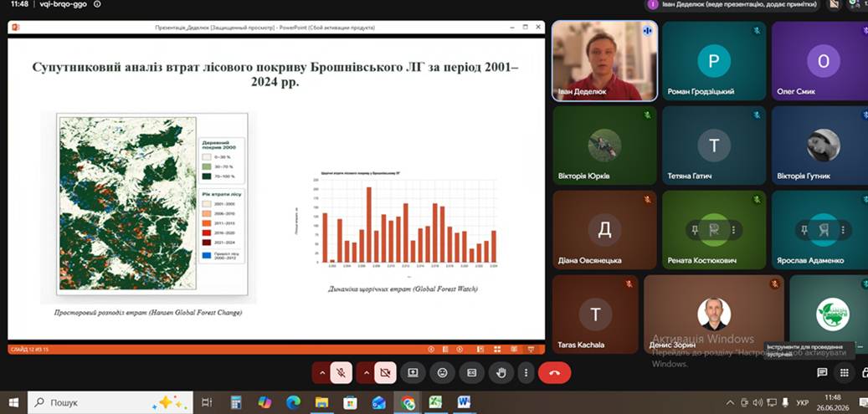
Task: Switch to Word on taskbar
Action: [464, 402]
